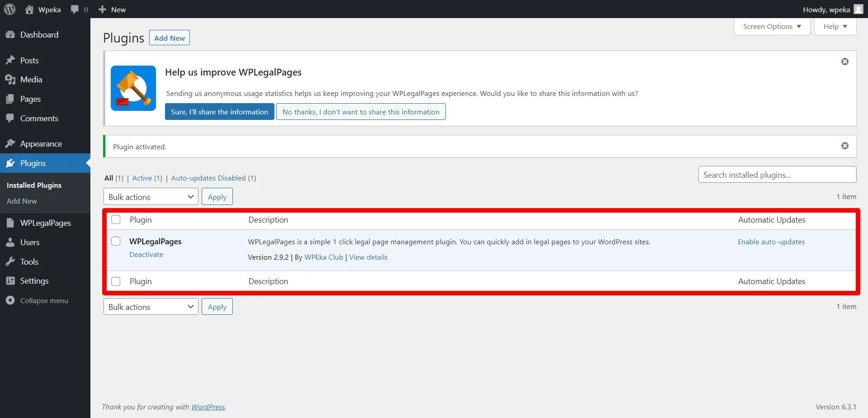
Task: Click Deactivate under WPLegalPages
Action: 146,254
